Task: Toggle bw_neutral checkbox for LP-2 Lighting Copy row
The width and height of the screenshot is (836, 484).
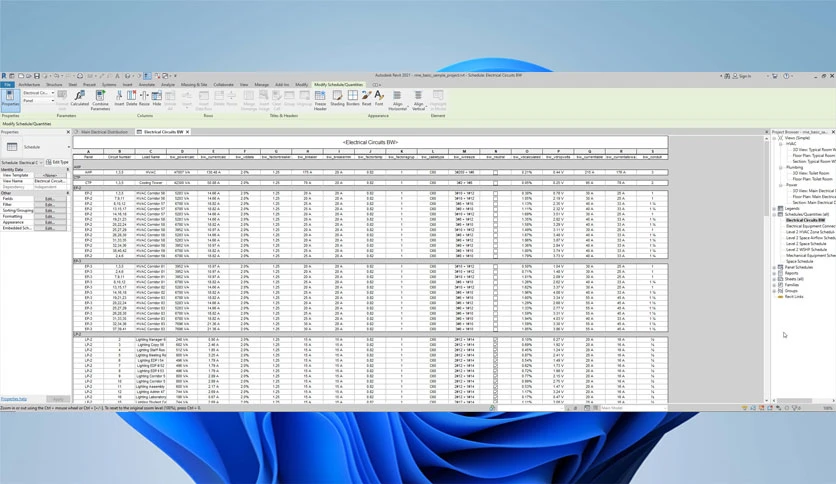Action: [495, 345]
